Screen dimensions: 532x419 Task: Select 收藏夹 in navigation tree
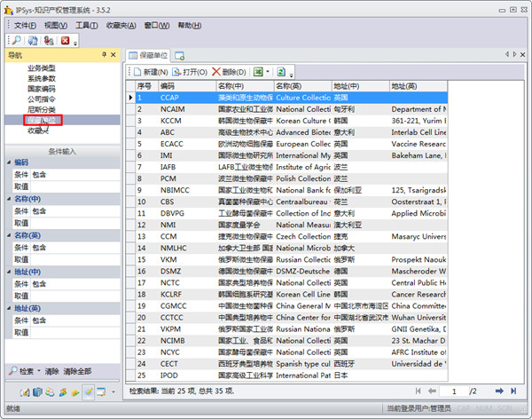(38, 130)
